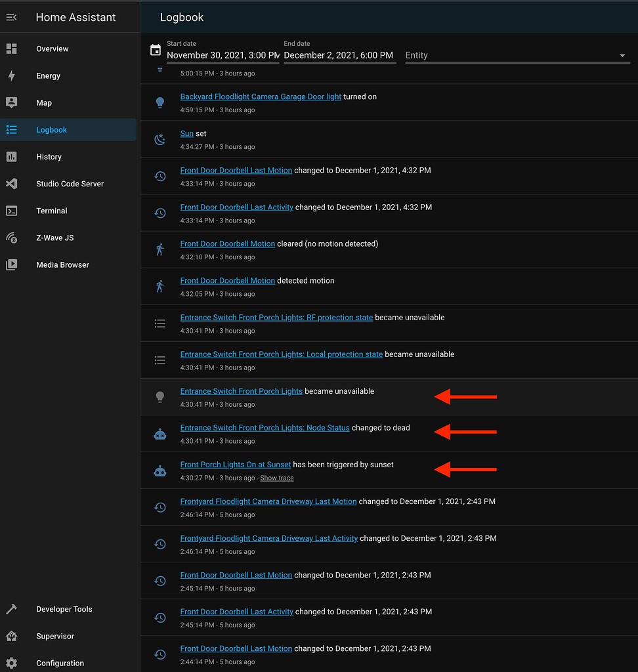Open the Entity filter dropdown

coord(518,55)
